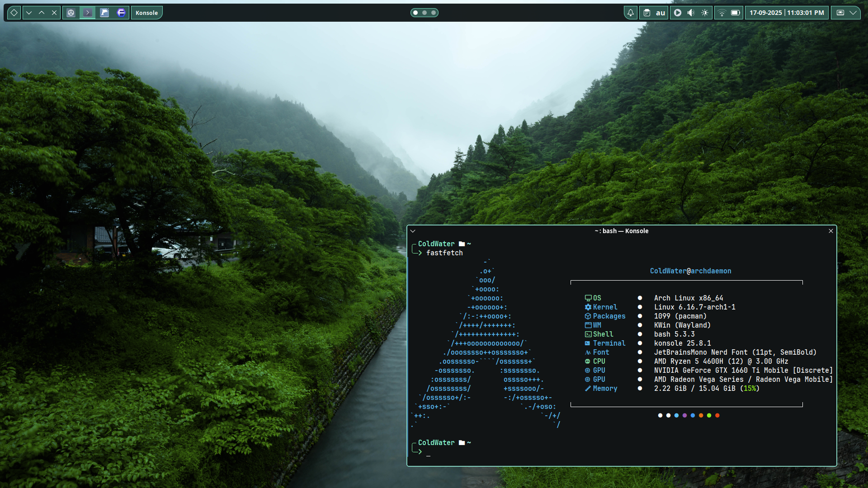Click 'KWin (Wayland)' WM value
Image resolution: width=868 pixels, height=488 pixels.
point(682,325)
